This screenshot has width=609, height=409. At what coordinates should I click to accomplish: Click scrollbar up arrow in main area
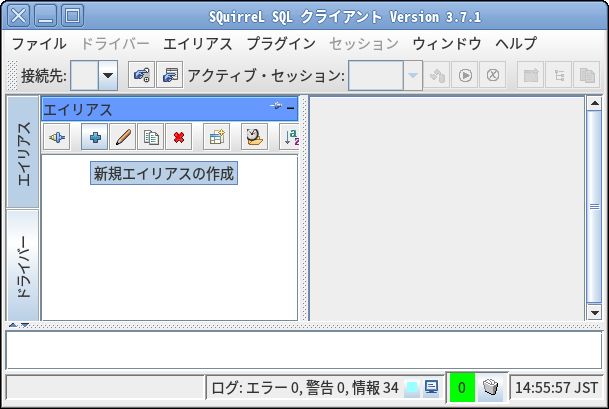595,103
